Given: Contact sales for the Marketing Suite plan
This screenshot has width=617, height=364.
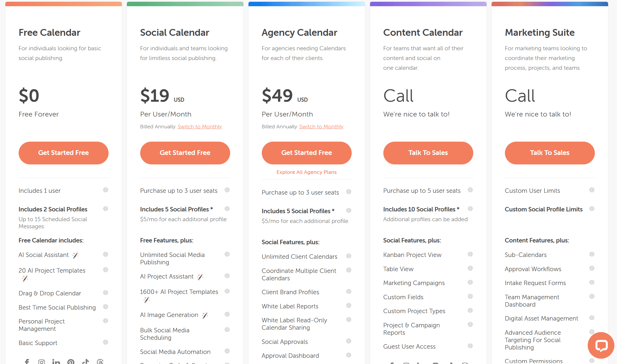Looking at the screenshot, I should [x=550, y=153].
